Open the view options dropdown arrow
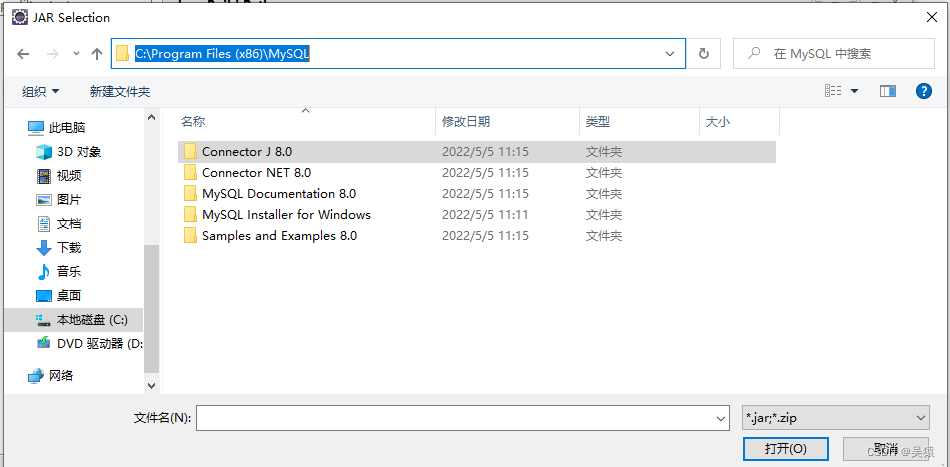The image size is (950, 467). [855, 91]
